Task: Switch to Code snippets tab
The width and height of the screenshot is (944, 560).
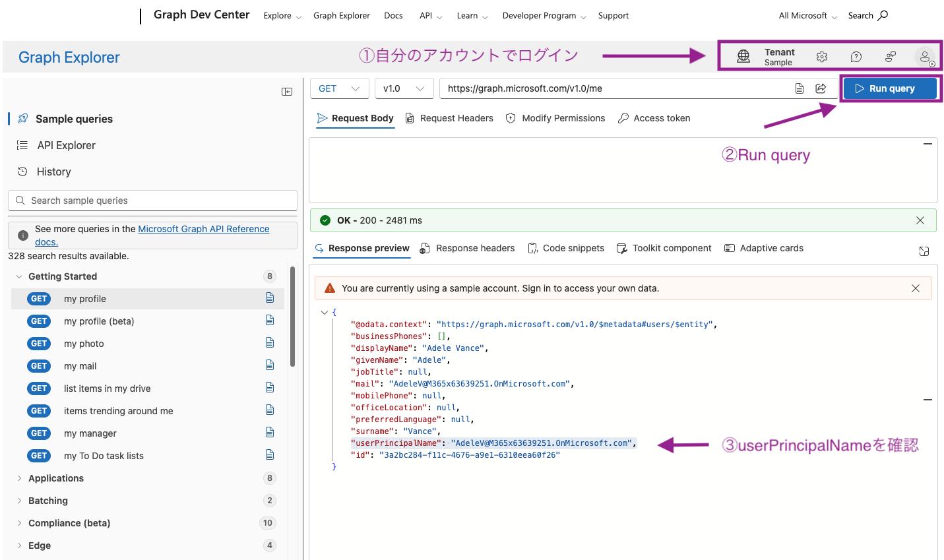Action: pos(566,248)
